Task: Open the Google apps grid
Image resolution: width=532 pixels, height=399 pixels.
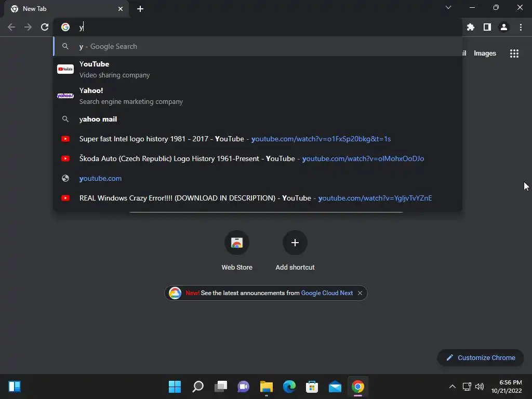Action: (514, 54)
